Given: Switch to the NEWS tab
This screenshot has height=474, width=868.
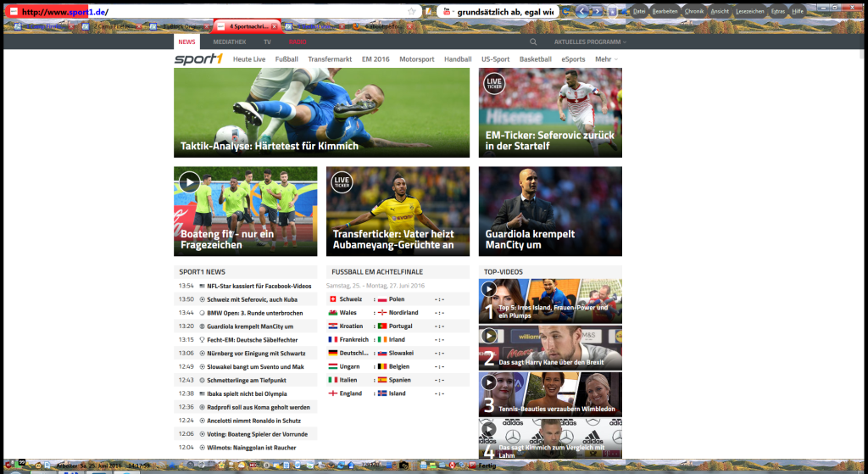Looking at the screenshot, I should 186,42.
